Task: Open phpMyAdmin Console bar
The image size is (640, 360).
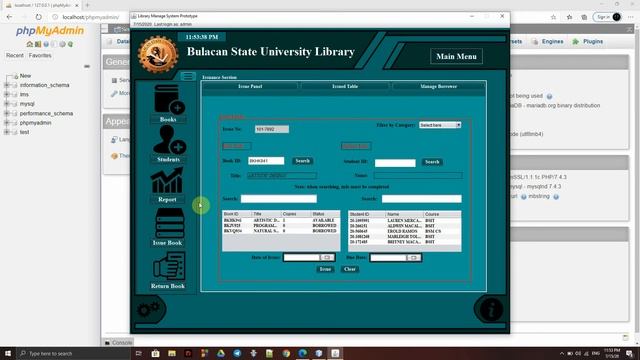Action: click(x=118, y=342)
